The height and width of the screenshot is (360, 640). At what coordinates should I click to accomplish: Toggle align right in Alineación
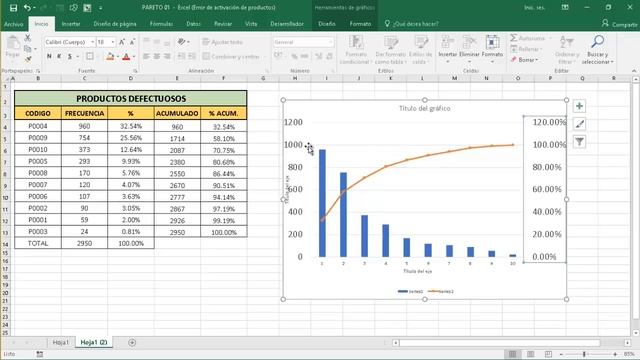click(167, 56)
